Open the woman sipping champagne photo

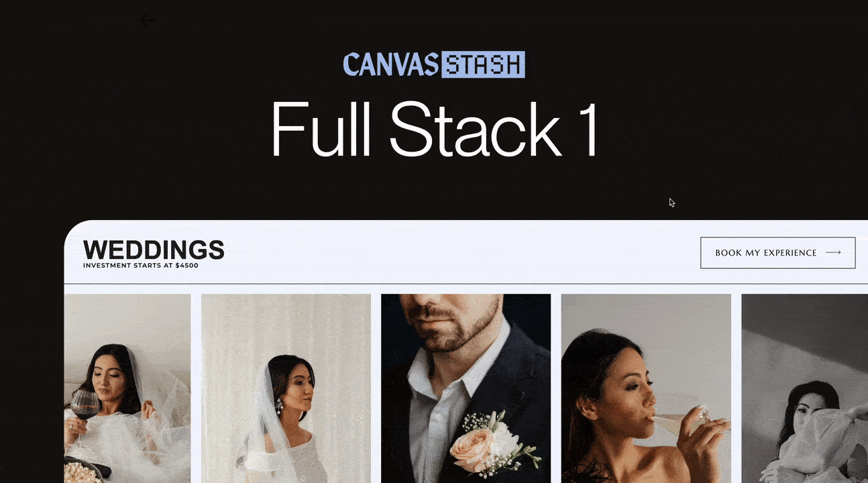(646, 388)
